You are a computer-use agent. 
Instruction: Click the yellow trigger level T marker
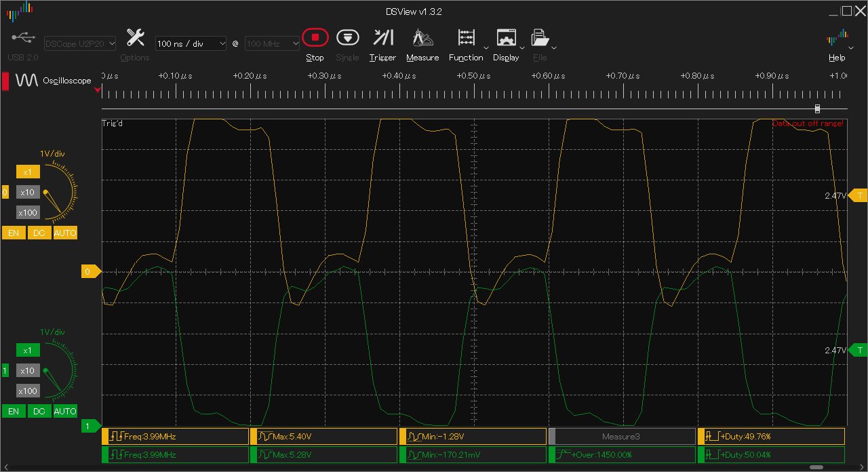[858, 196]
